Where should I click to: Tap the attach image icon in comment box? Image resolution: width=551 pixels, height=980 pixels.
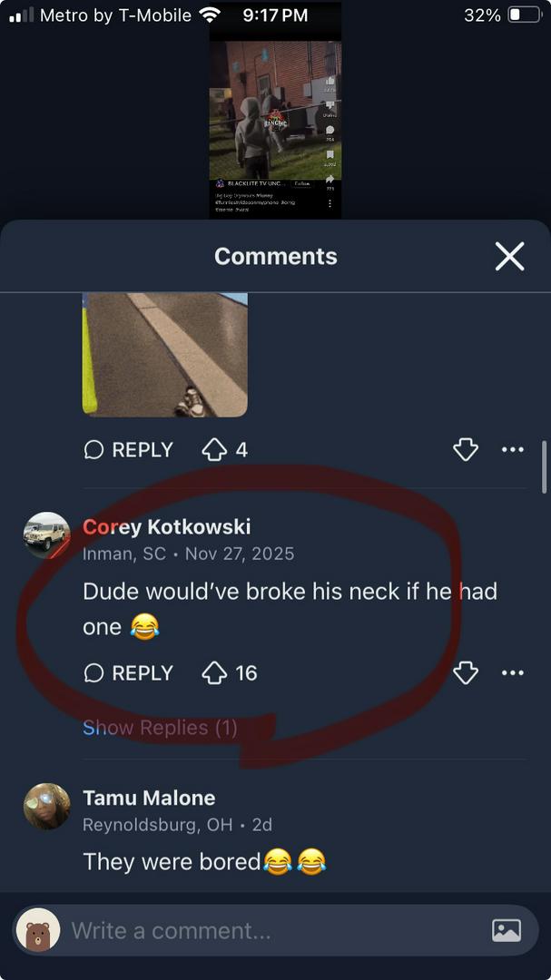(x=507, y=931)
